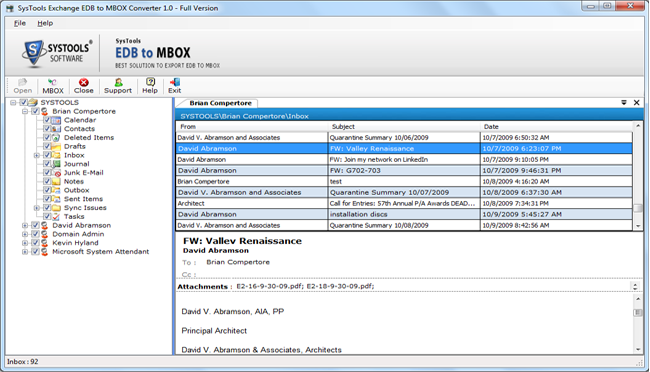Open the tab list dropdown arrow
The image size is (650, 372).
click(623, 102)
